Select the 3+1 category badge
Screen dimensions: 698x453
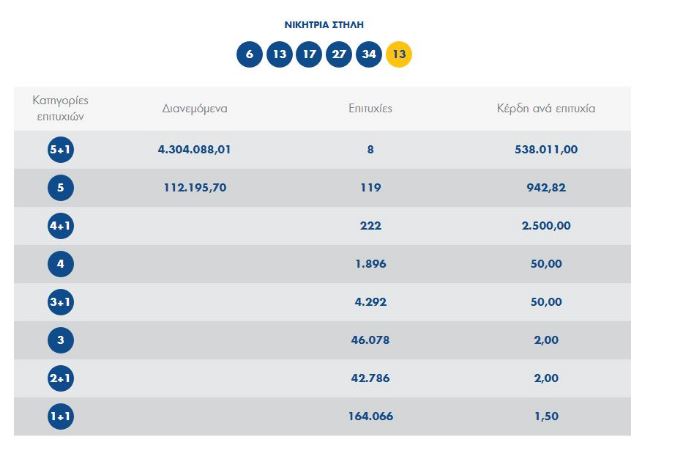(x=61, y=302)
